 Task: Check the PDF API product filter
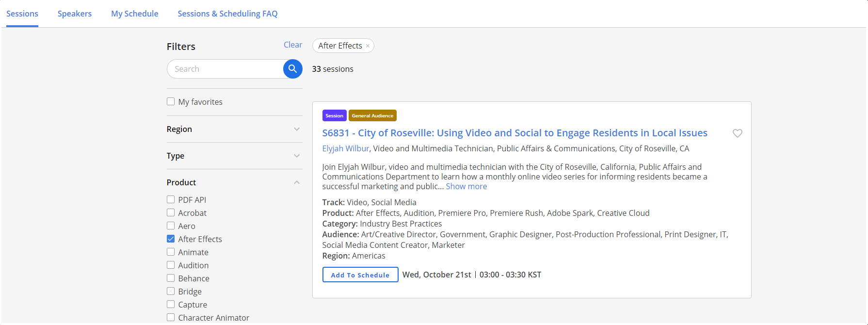click(171, 199)
